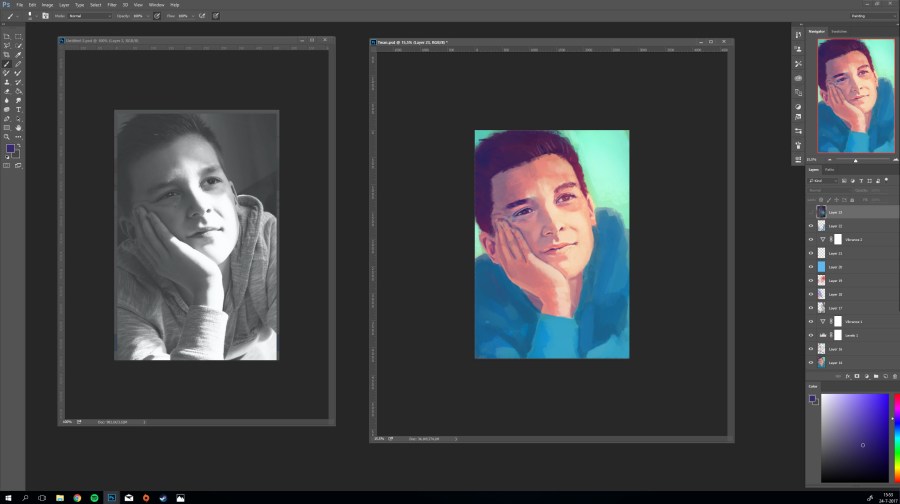Toggle visibility of the Vibrance 2 layer
The width and height of the screenshot is (900, 504).
tap(811, 240)
